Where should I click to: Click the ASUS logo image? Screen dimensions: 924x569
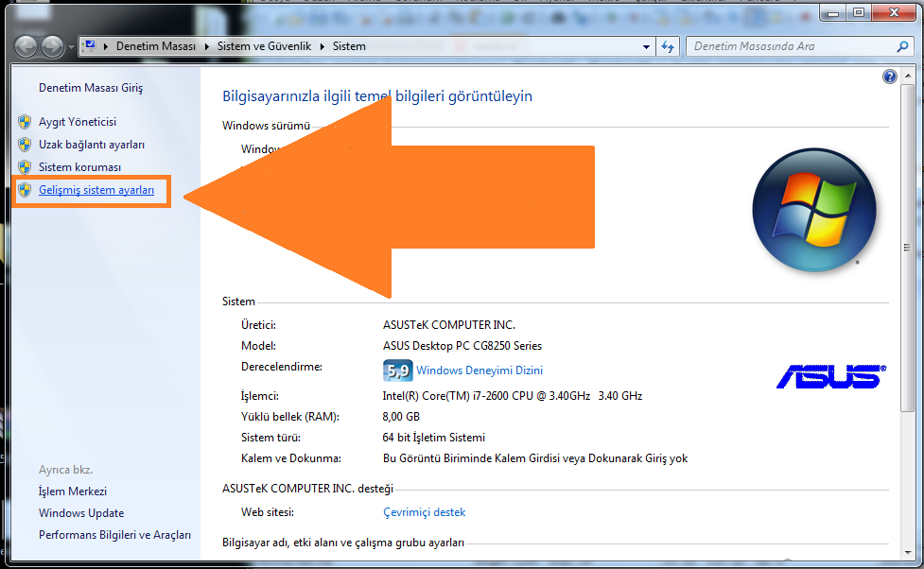point(831,376)
